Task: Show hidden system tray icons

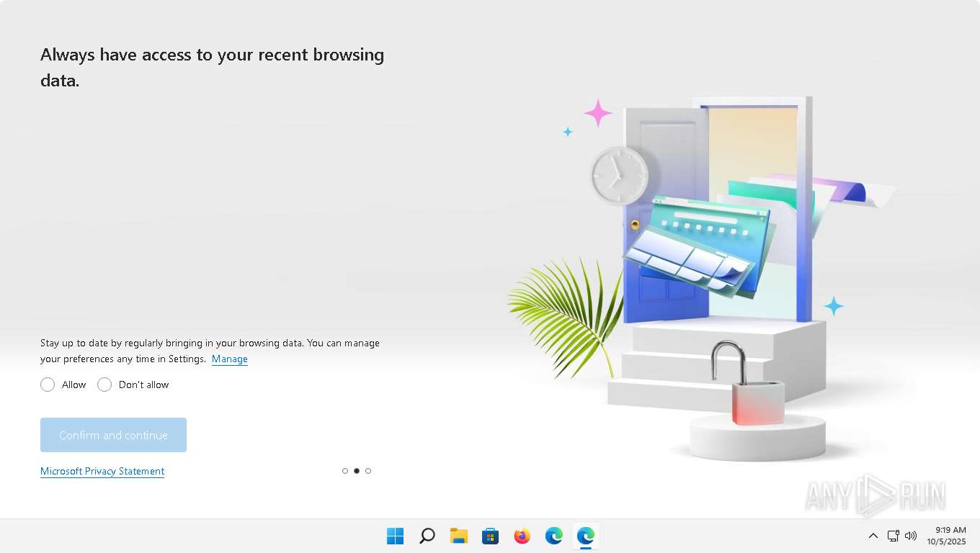Action: [x=873, y=536]
